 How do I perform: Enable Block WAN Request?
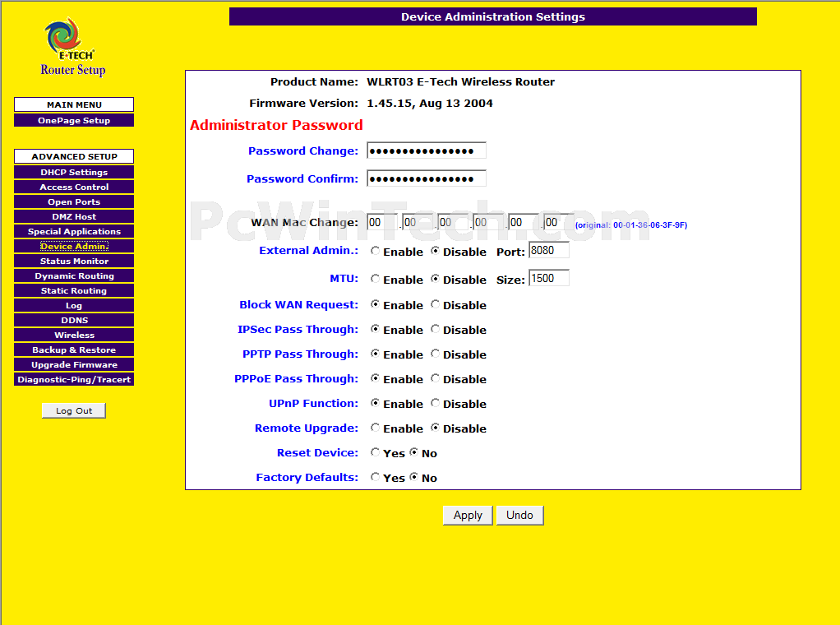375,304
